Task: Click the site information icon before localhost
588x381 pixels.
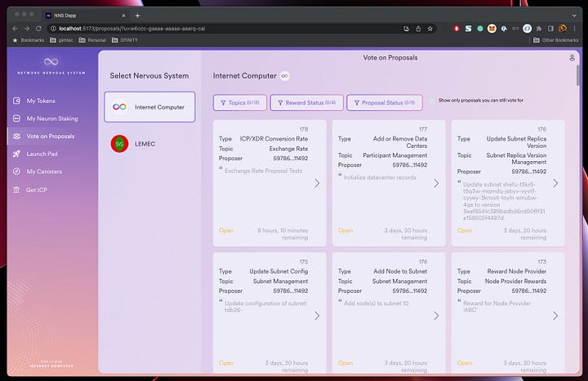Action: 53,29
